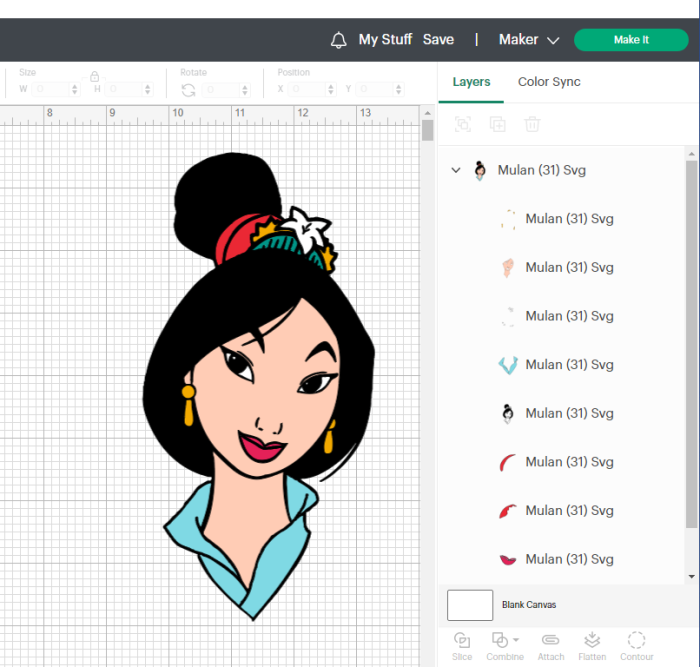Click the Width size field
Viewport: 700px width, 667px height.
coord(52,89)
